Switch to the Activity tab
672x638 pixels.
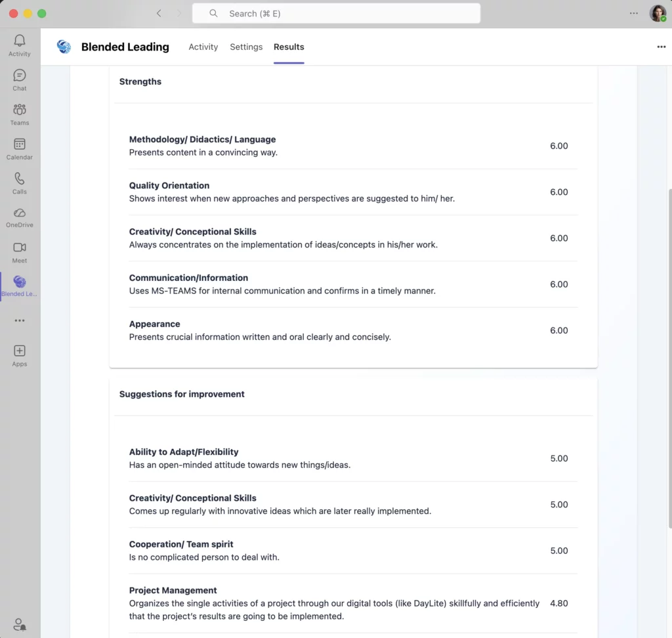[x=203, y=47]
